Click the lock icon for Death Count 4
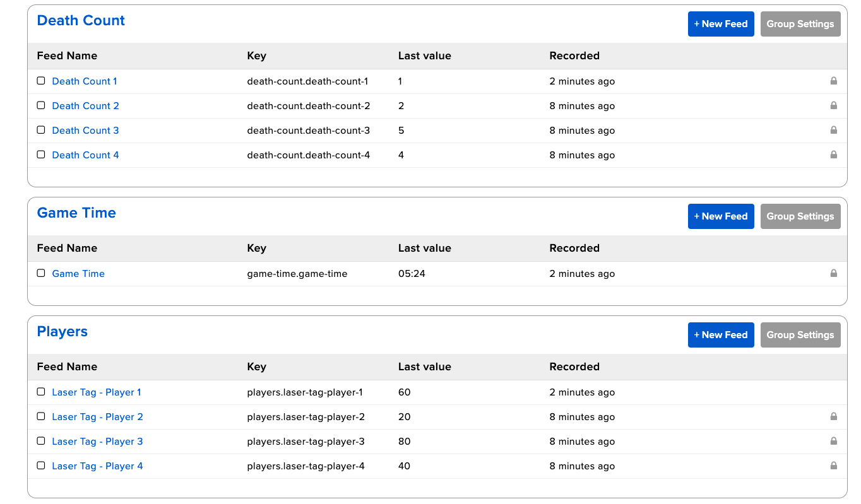 [x=833, y=155]
